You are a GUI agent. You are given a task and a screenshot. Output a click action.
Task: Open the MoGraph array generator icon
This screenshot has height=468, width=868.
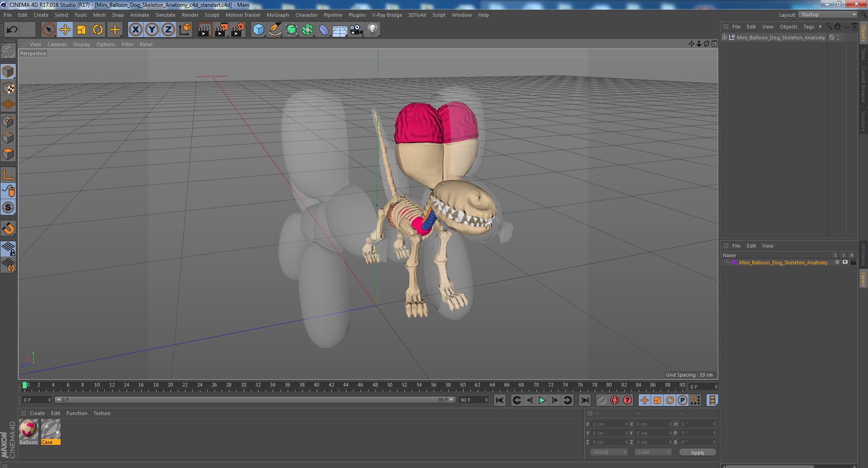pyautogui.click(x=308, y=30)
